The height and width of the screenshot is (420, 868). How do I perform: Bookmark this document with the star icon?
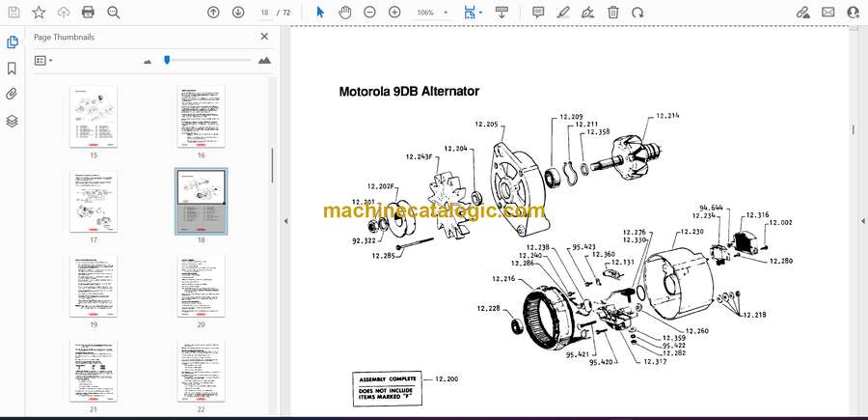[x=39, y=13]
